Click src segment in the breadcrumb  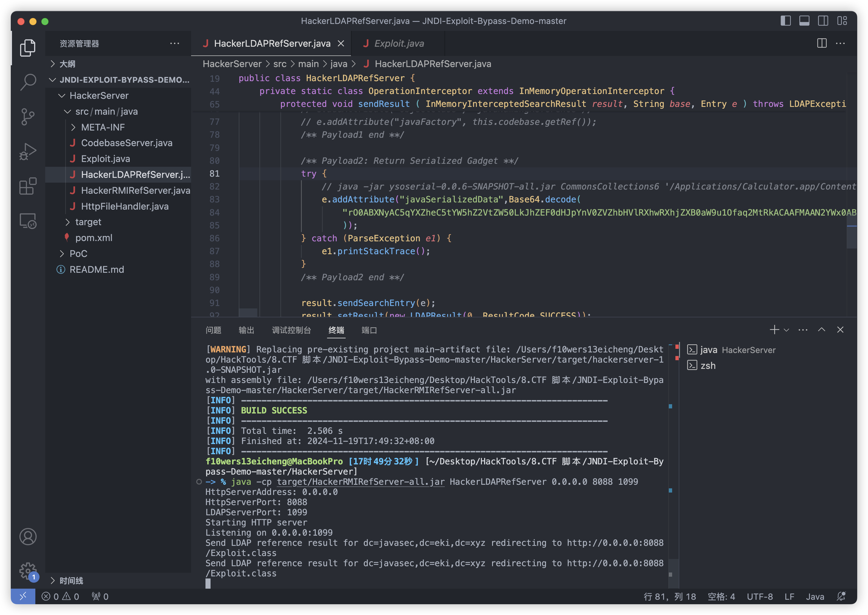[279, 63]
